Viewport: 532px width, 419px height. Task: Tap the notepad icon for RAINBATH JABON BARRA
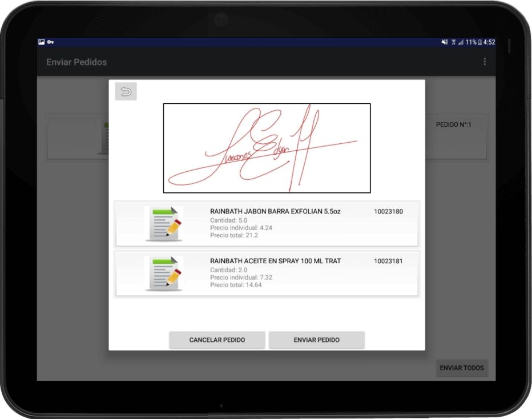pos(165,224)
